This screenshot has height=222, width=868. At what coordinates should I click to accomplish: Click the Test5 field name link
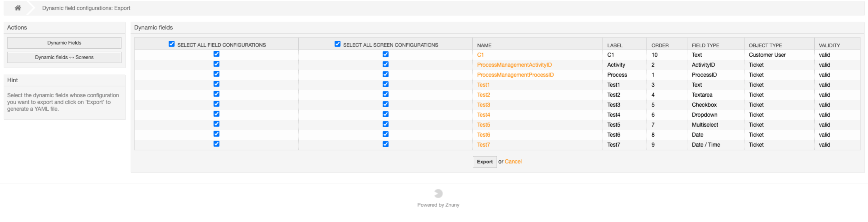click(x=483, y=125)
